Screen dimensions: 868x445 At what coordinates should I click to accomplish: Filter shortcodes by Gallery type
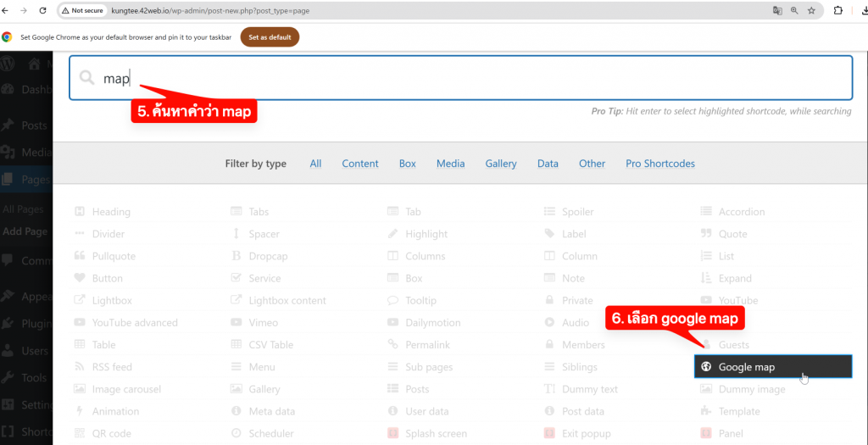point(501,164)
